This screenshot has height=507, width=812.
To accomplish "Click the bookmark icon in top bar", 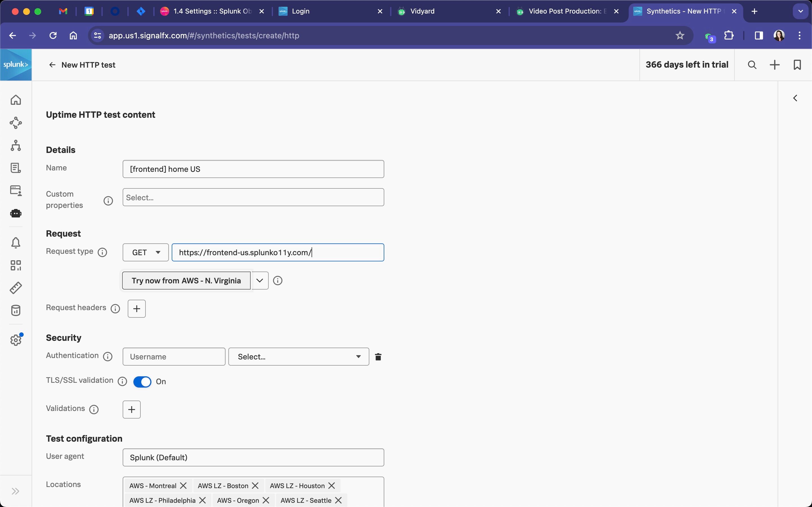I will [x=797, y=65].
